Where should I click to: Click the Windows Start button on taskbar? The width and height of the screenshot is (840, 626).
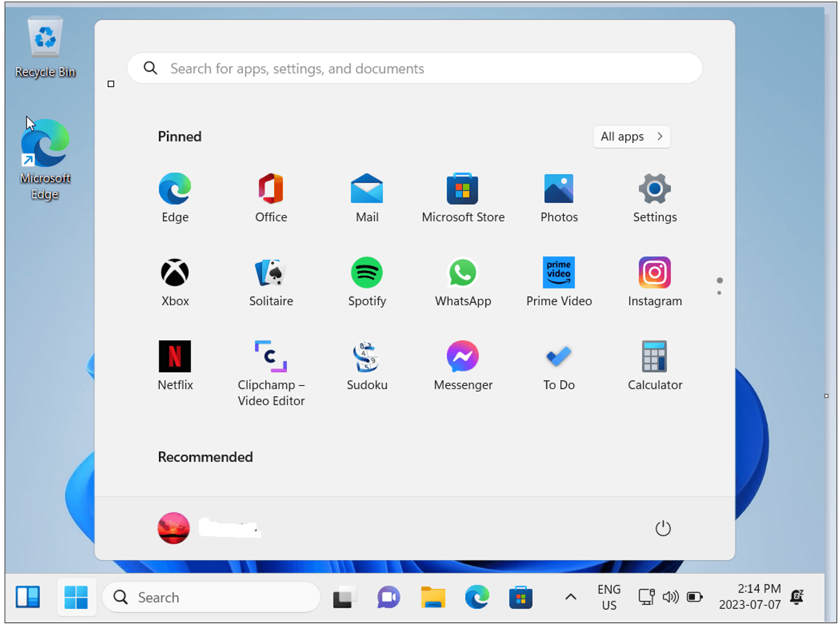[x=76, y=598]
